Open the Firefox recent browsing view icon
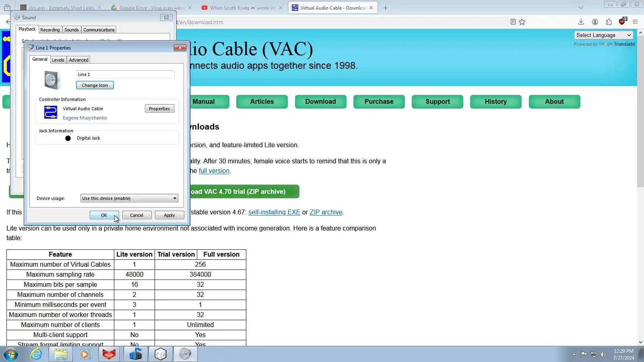This screenshot has width=644, height=362. point(7,8)
